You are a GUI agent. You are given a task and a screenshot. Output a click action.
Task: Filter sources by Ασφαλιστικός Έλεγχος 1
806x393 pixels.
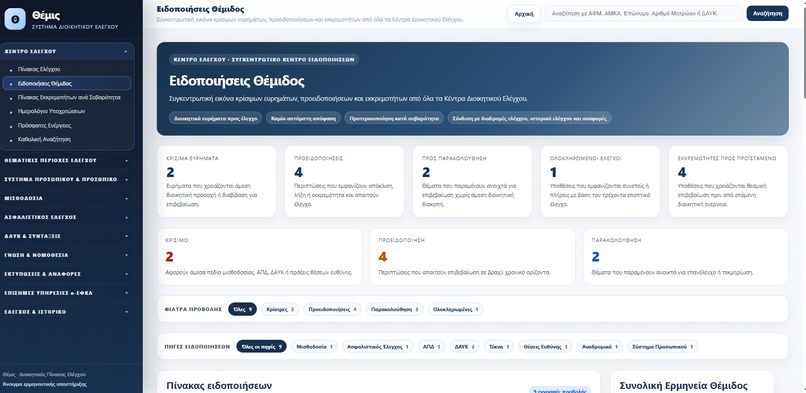coord(378,347)
